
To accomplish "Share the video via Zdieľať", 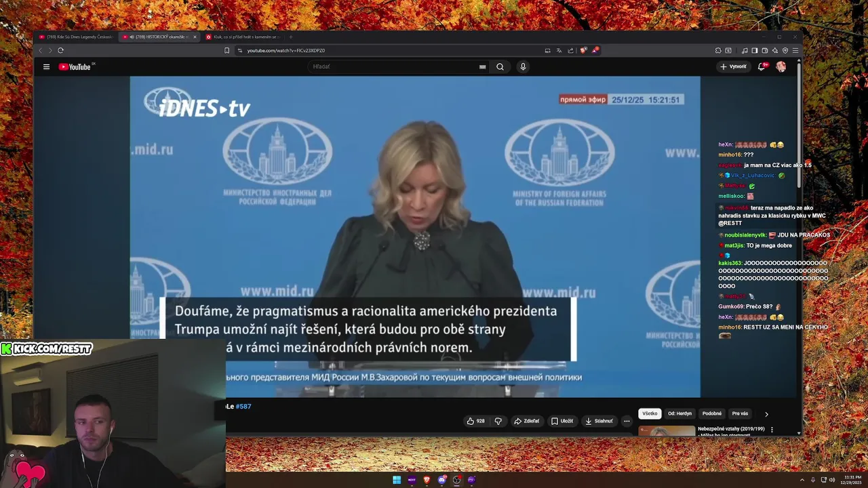I will point(527,421).
